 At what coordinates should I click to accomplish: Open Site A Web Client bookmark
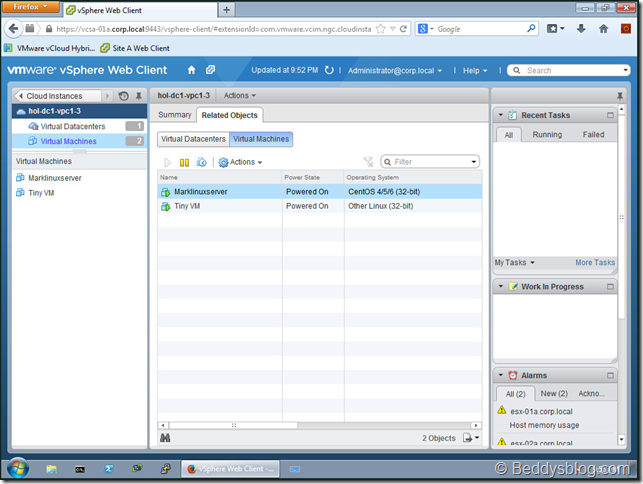[x=135, y=48]
